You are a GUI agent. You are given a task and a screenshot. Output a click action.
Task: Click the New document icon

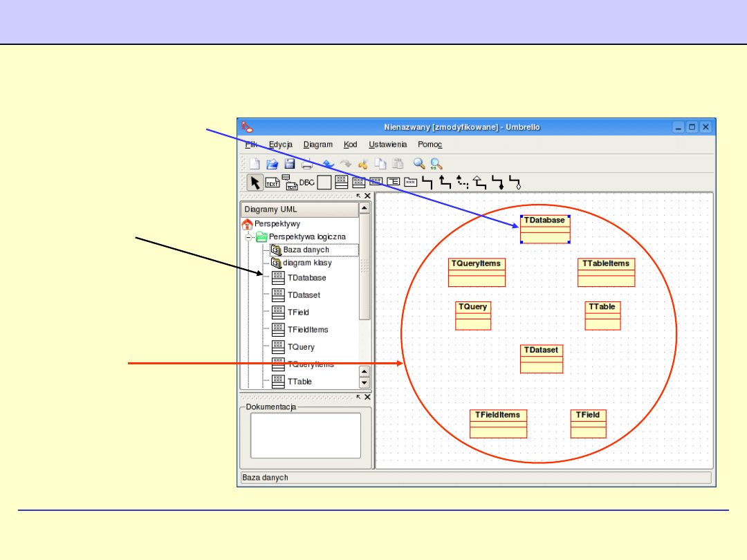255,164
